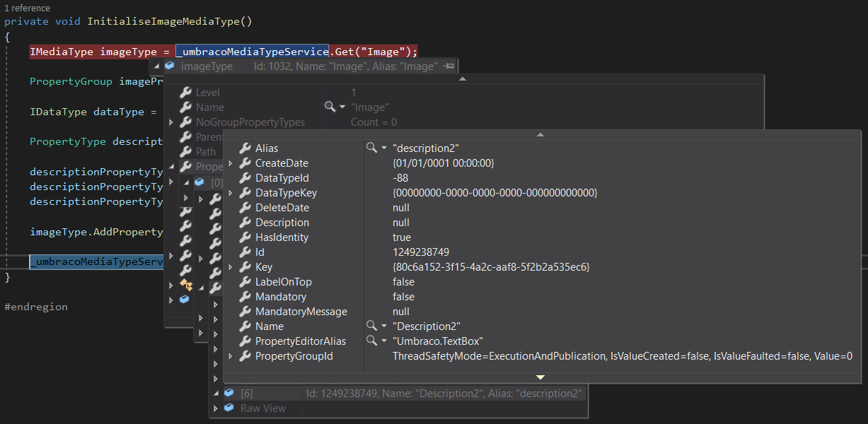Click the "description2" Alias value
The height and width of the screenshot is (424, 868).
(x=426, y=148)
